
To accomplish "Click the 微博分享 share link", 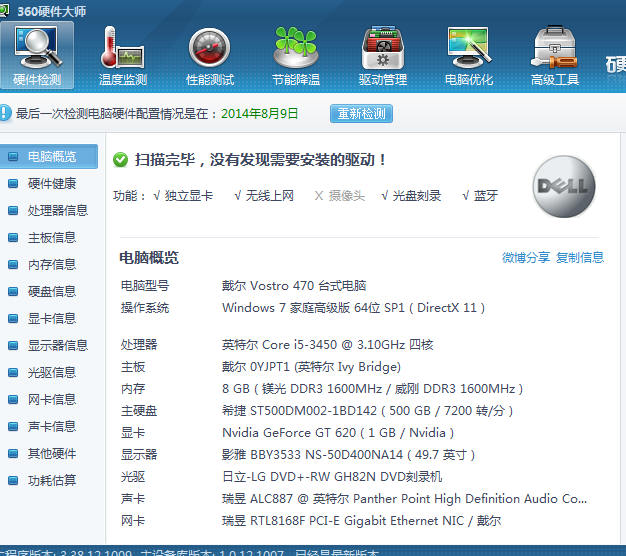I will 526,257.
